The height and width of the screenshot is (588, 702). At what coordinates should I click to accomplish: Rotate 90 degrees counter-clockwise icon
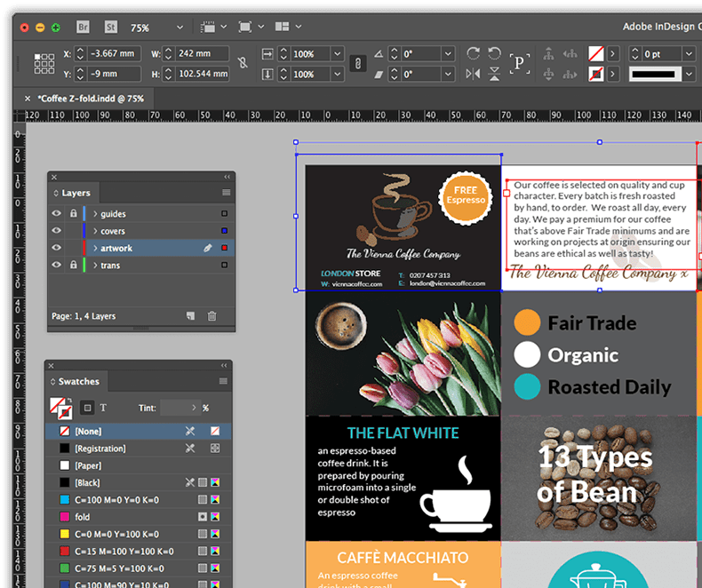point(494,53)
